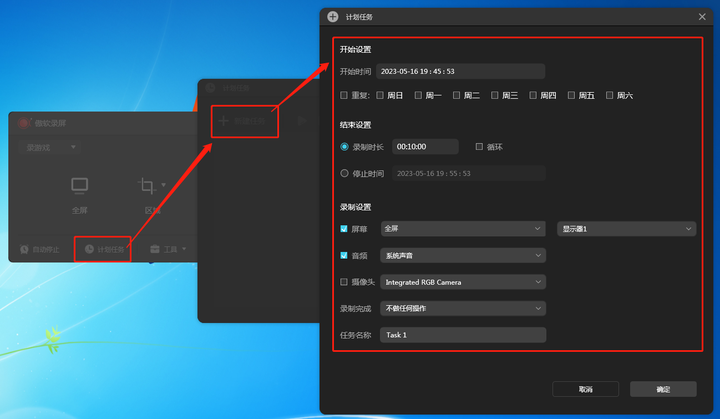The height and width of the screenshot is (419, 720).
Task: Click the 结束设置 section heading
Action: point(355,125)
